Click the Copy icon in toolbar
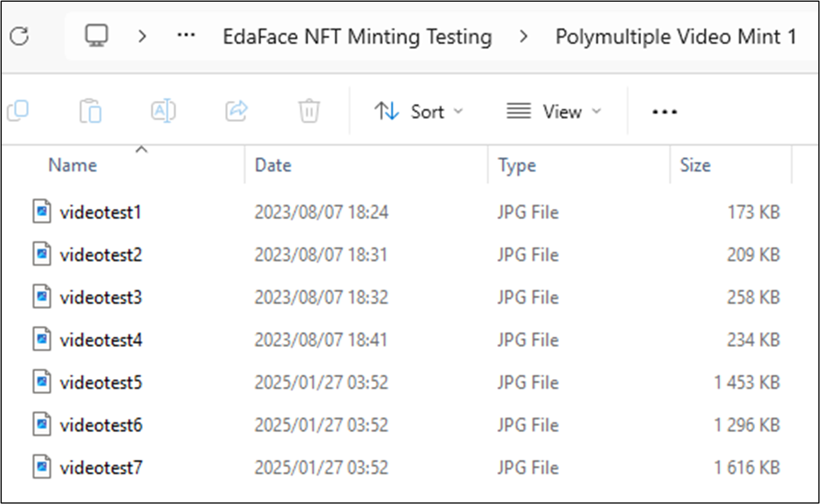Screen dimensions: 820x504 [x=18, y=110]
